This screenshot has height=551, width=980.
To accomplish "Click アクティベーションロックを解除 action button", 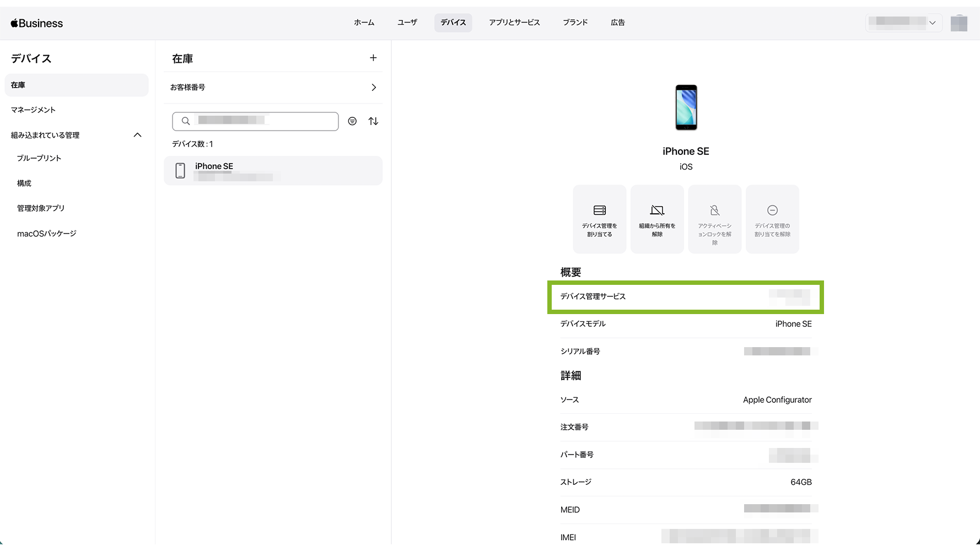I will point(714,219).
